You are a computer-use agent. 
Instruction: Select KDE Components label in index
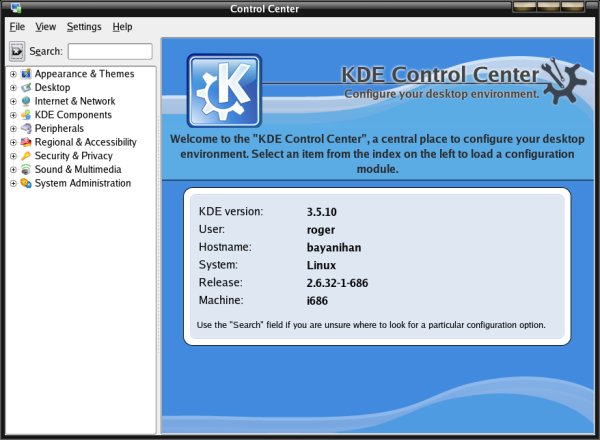(73, 115)
